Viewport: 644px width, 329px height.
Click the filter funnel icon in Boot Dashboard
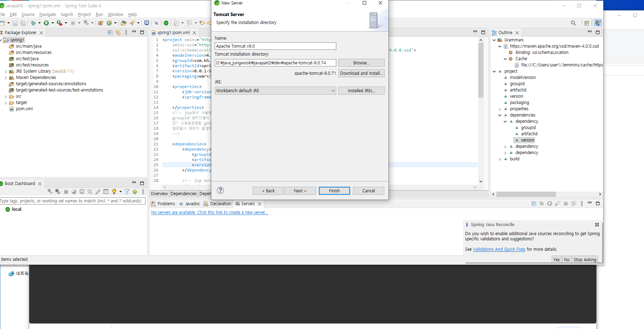click(x=127, y=192)
